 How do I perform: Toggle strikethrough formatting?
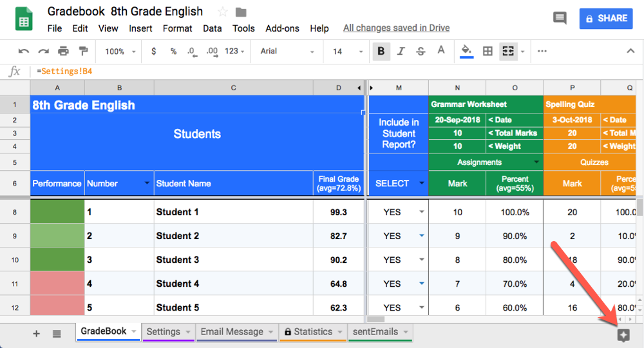pos(421,52)
